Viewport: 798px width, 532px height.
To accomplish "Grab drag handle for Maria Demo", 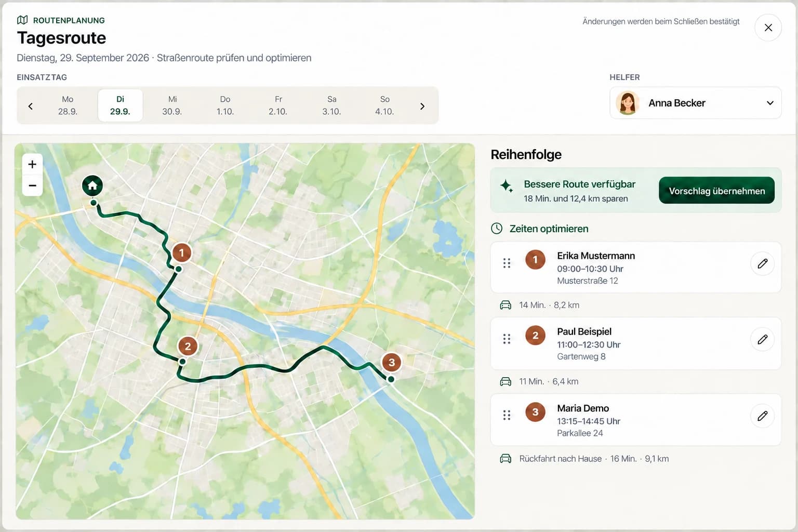I will click(507, 415).
